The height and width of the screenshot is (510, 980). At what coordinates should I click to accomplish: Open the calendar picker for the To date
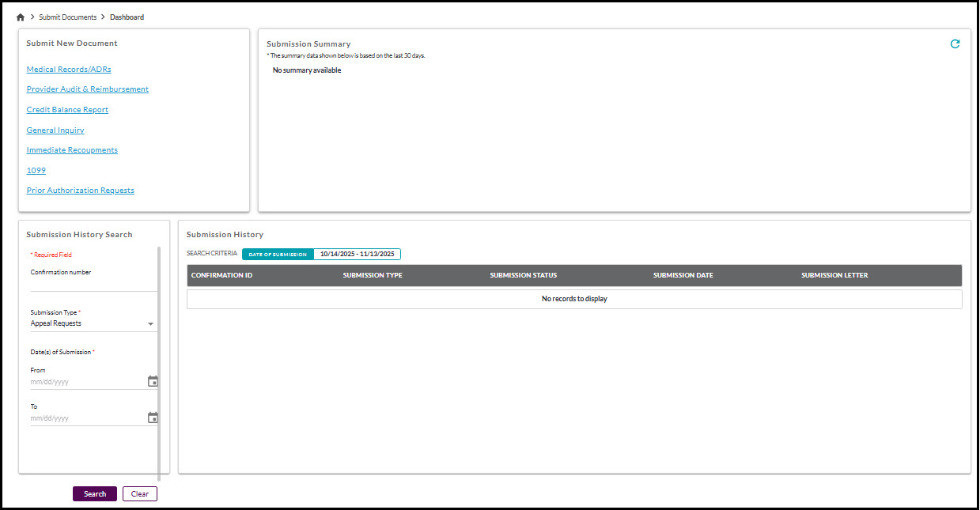click(153, 417)
